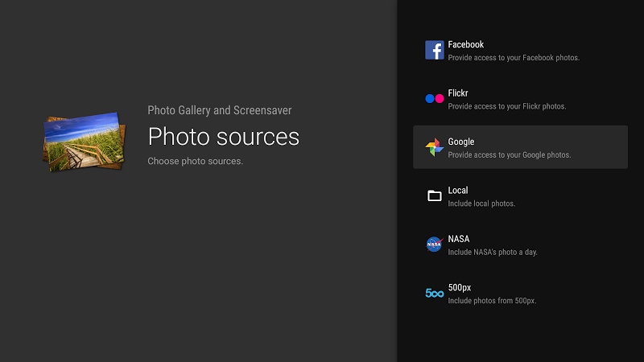644x362 pixels.
Task: Click "Provide access to your Facebook photos." text
Action: (514, 58)
